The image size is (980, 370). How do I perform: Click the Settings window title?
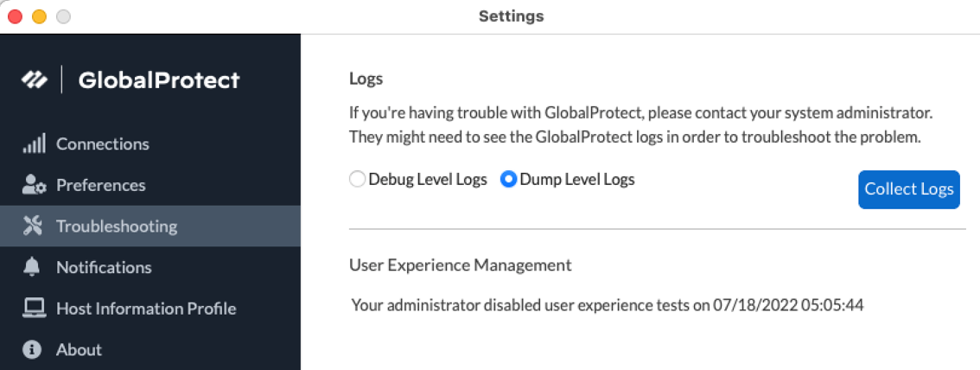click(x=511, y=16)
